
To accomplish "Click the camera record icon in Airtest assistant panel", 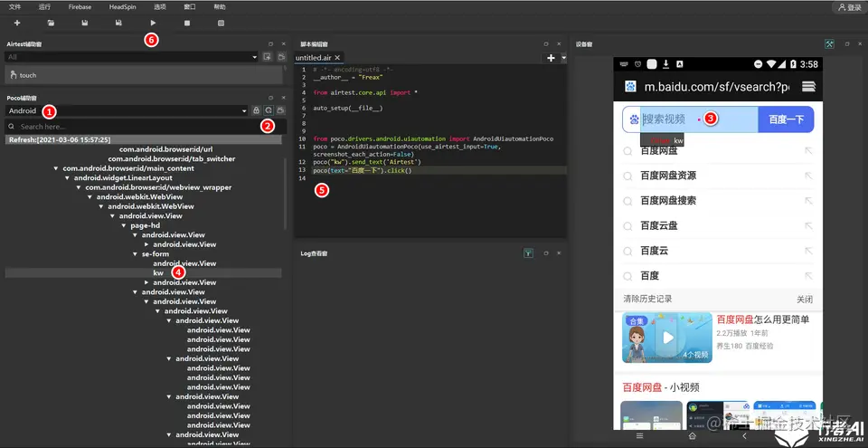I will (281, 56).
